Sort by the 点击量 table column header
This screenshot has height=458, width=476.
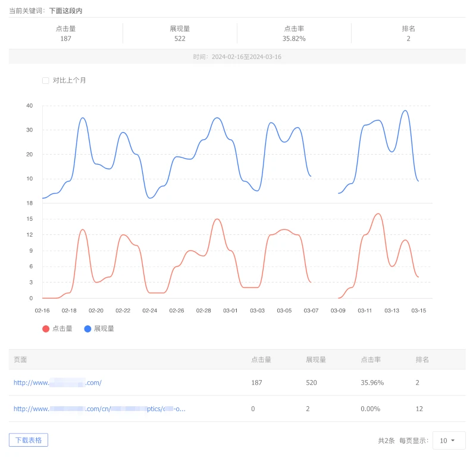click(x=261, y=360)
